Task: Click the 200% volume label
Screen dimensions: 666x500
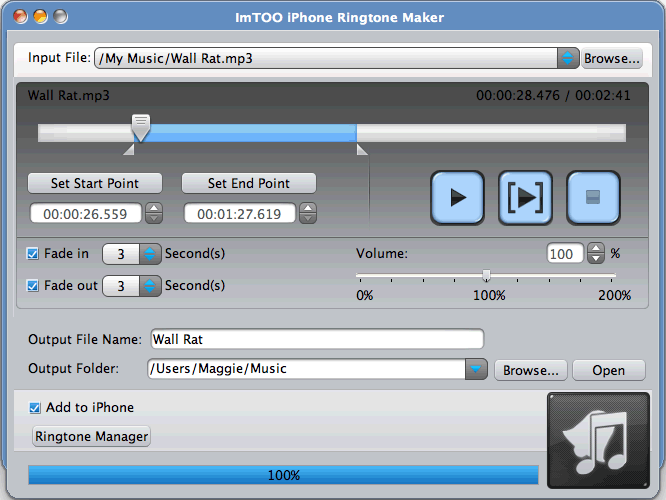Action: click(x=615, y=295)
